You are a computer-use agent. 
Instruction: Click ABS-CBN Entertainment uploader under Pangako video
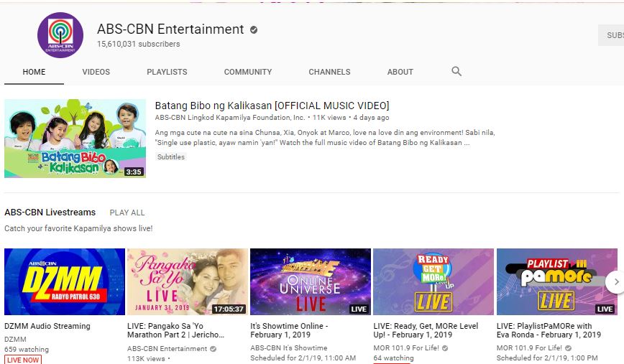pos(167,349)
